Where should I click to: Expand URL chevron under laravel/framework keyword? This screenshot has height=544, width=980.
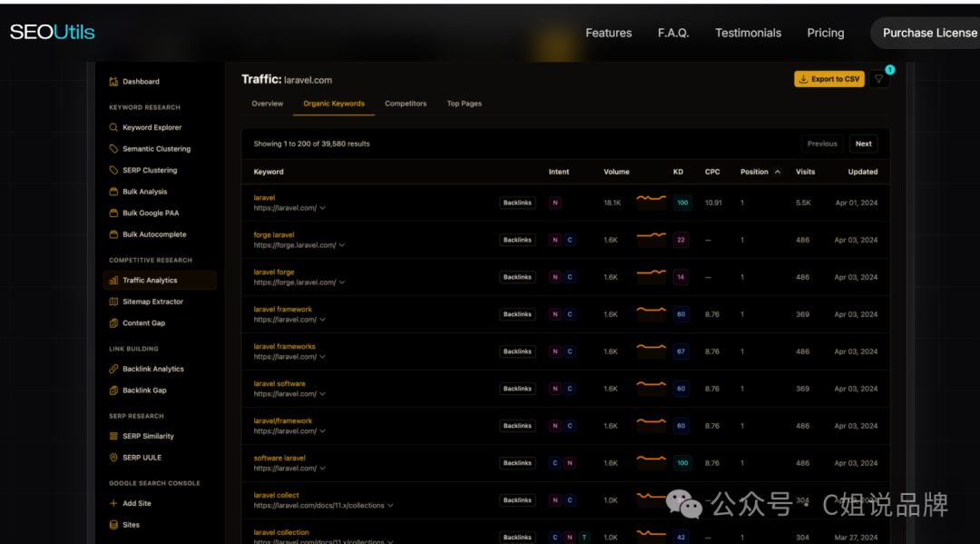click(322, 431)
